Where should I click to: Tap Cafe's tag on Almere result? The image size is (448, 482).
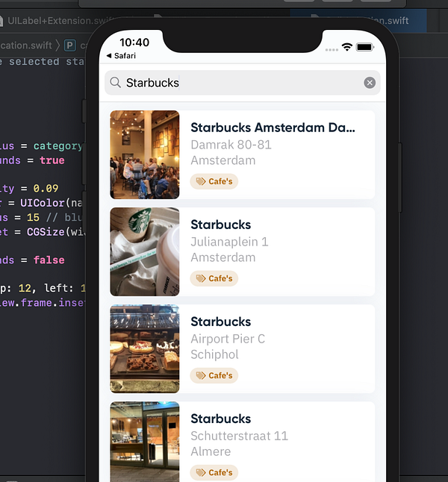(x=214, y=472)
